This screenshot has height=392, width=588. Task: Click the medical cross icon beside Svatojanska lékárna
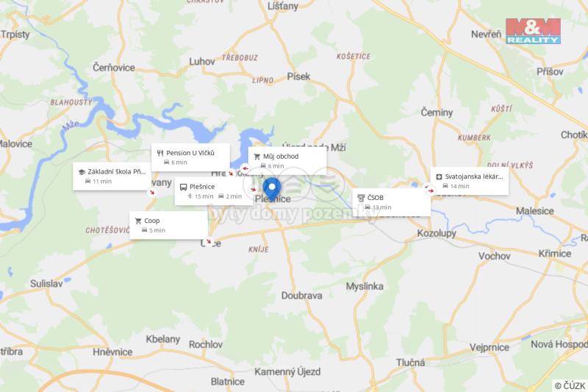(x=439, y=177)
